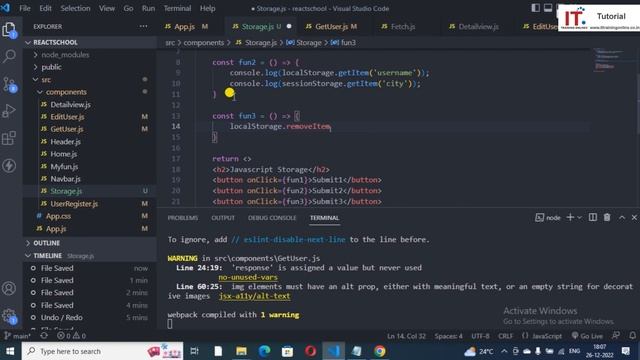The width and height of the screenshot is (640, 360).
Task: Synchronize changes icon in status bar
Action: [44, 336]
